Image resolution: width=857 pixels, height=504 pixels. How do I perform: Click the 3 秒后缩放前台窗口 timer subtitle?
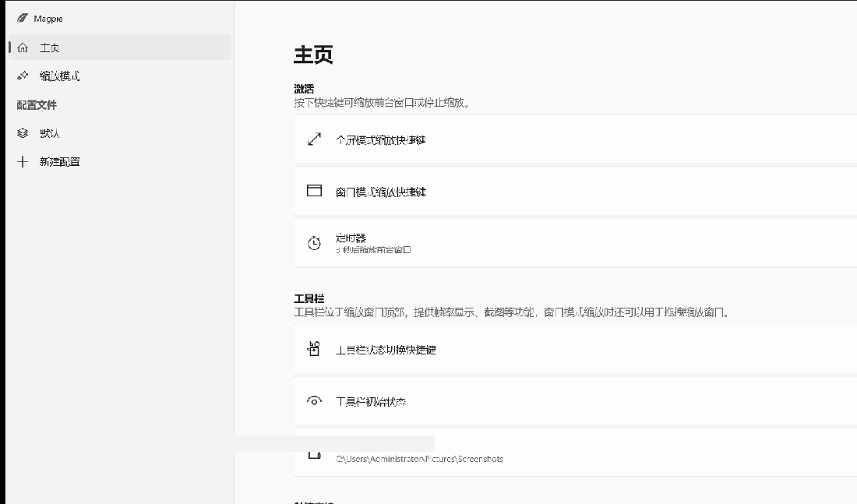click(373, 250)
